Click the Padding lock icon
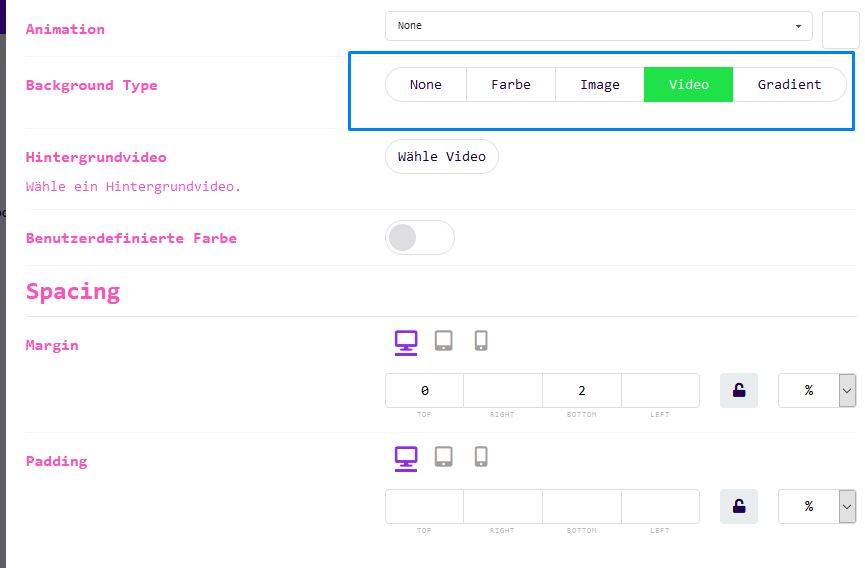This screenshot has width=865, height=568. [x=739, y=507]
